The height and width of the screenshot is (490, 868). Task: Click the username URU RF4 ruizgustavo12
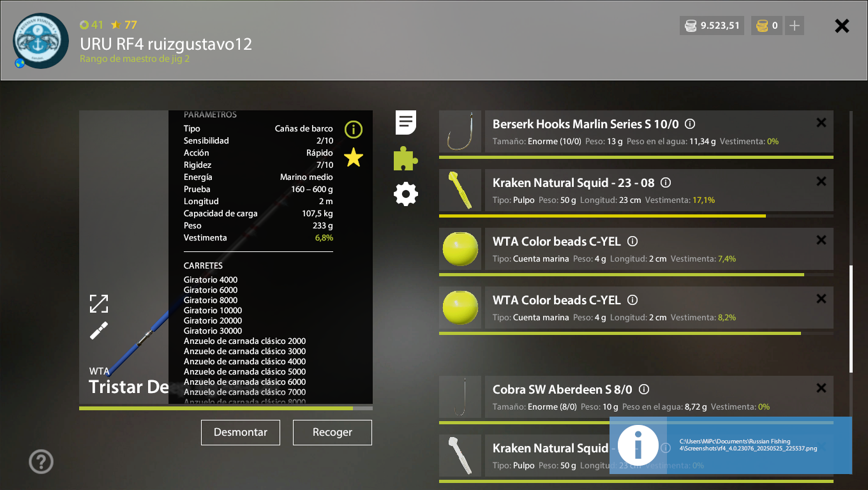coord(166,44)
